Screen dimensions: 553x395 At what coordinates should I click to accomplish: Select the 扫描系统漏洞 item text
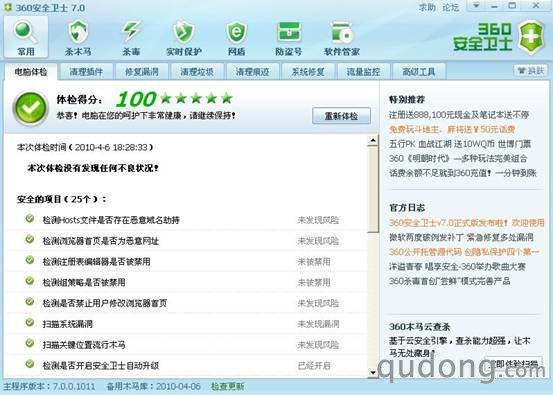click(67, 324)
